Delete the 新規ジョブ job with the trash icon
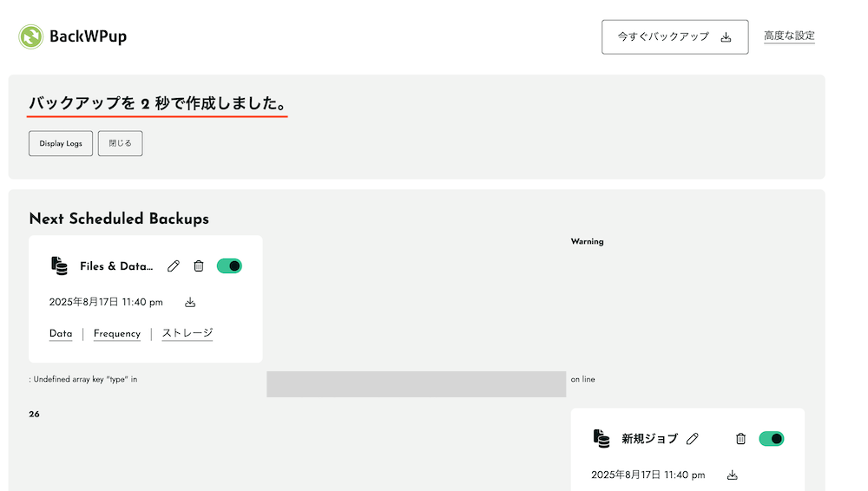 click(x=740, y=439)
